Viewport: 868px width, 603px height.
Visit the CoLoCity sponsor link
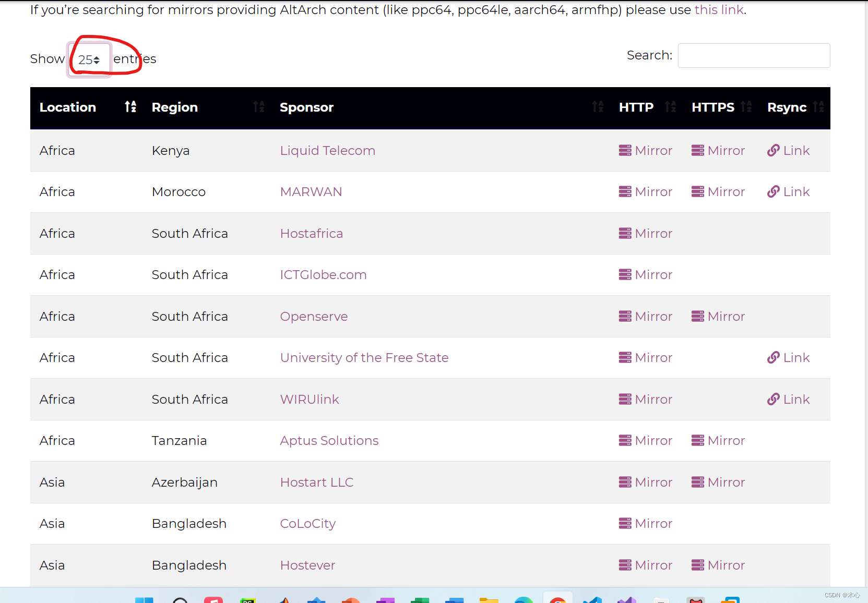tap(308, 524)
